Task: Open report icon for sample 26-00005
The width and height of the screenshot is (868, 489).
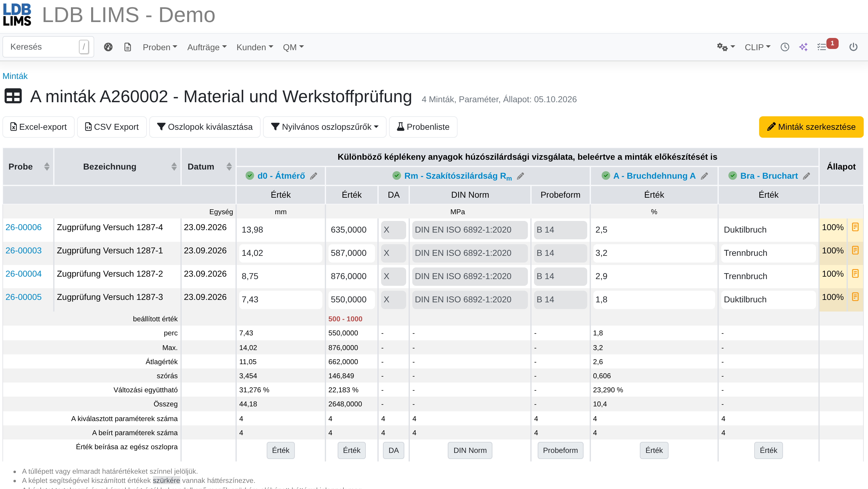Action: point(855,297)
